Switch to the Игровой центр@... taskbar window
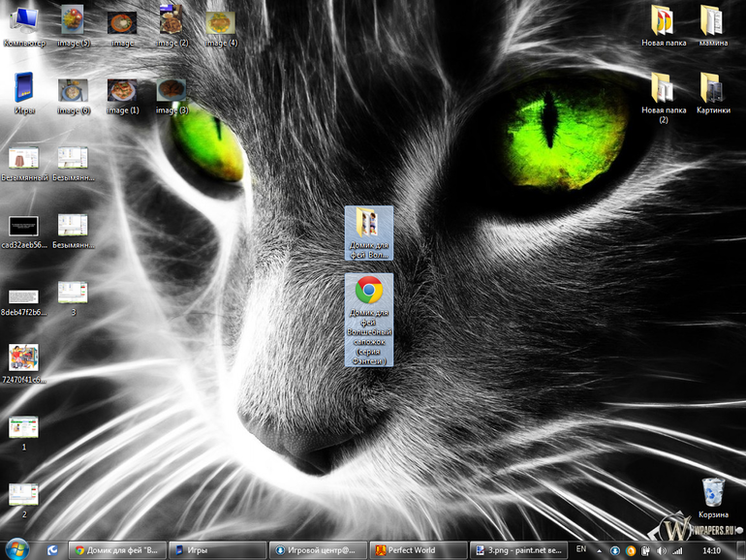This screenshot has width=746, height=560. (x=319, y=550)
